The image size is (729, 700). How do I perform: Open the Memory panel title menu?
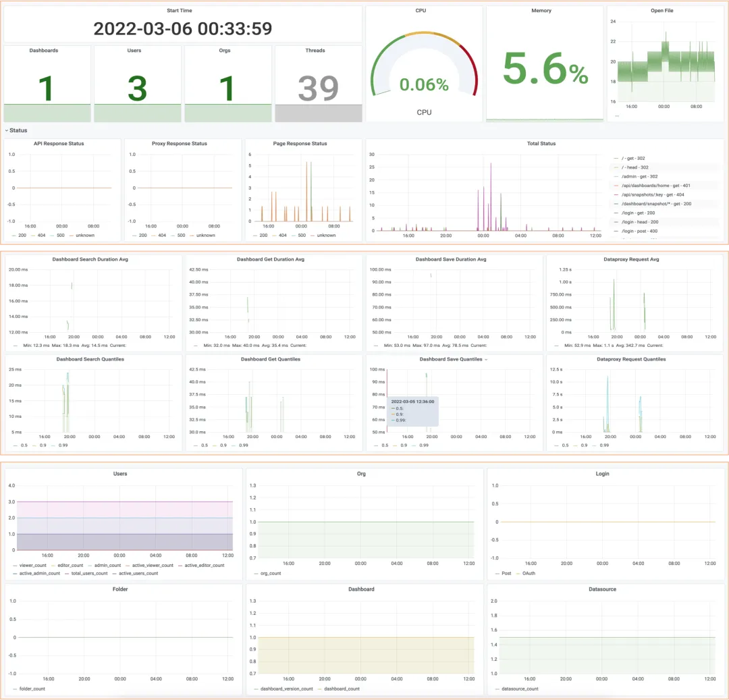[x=541, y=11]
